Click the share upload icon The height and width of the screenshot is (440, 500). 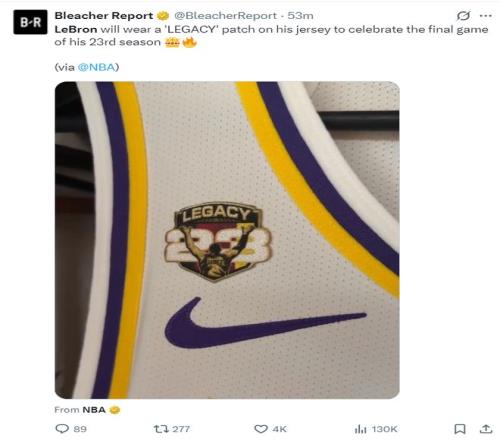point(486,429)
